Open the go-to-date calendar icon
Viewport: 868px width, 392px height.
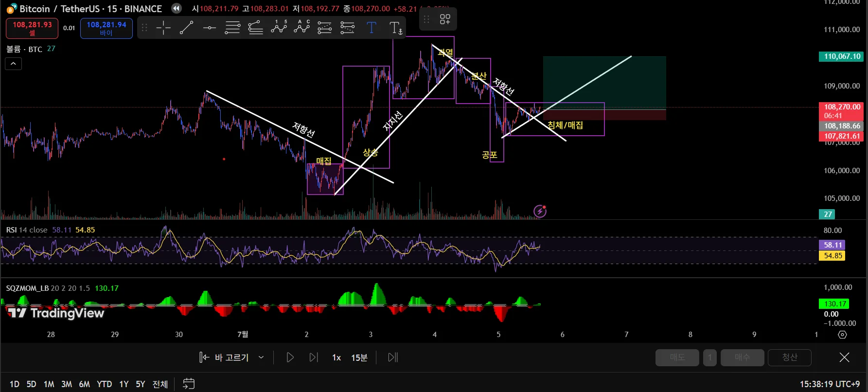point(189,384)
